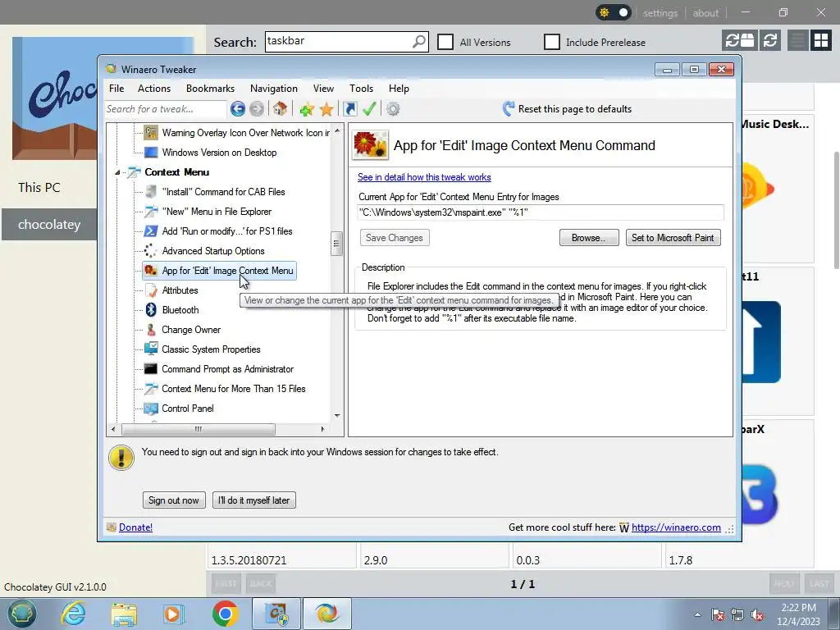Open the File menu
The image size is (840, 630).
coord(116,89)
